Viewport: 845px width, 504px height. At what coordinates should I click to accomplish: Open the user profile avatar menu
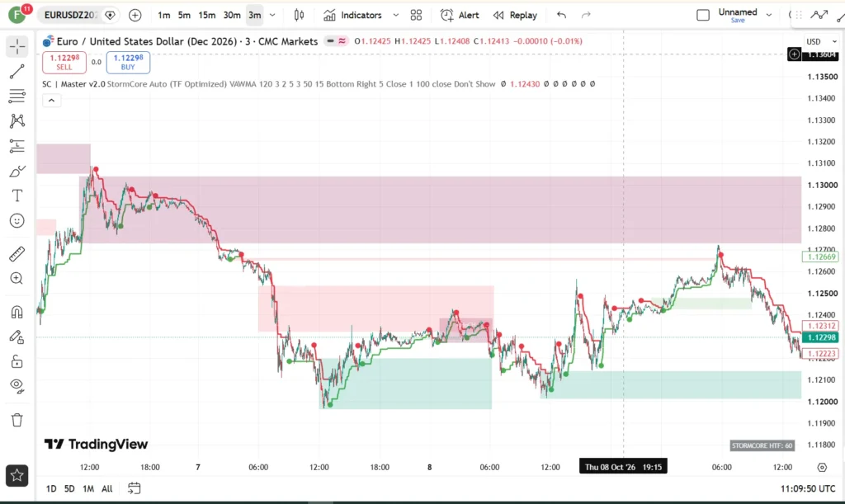point(17,15)
